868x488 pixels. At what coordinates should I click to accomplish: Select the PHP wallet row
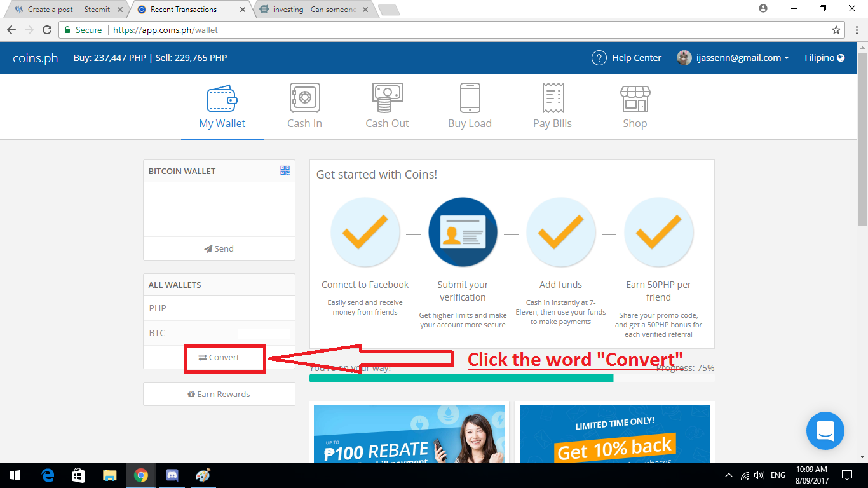(x=219, y=308)
